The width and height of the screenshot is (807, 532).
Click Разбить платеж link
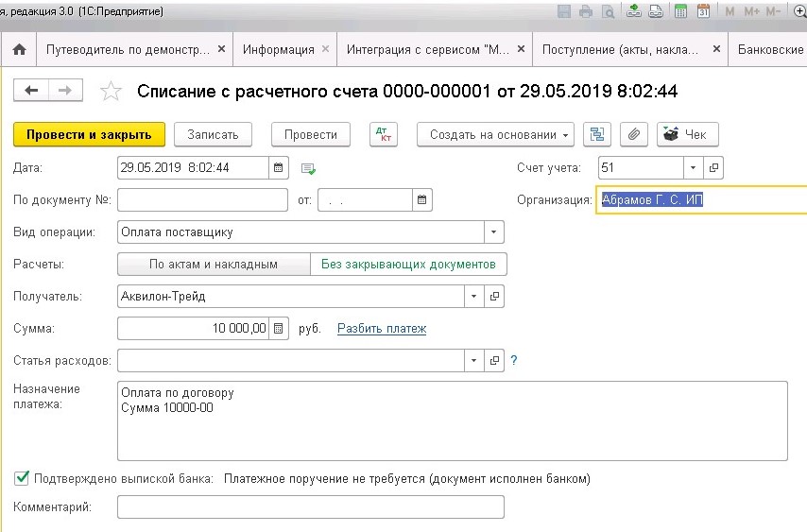[x=382, y=329]
